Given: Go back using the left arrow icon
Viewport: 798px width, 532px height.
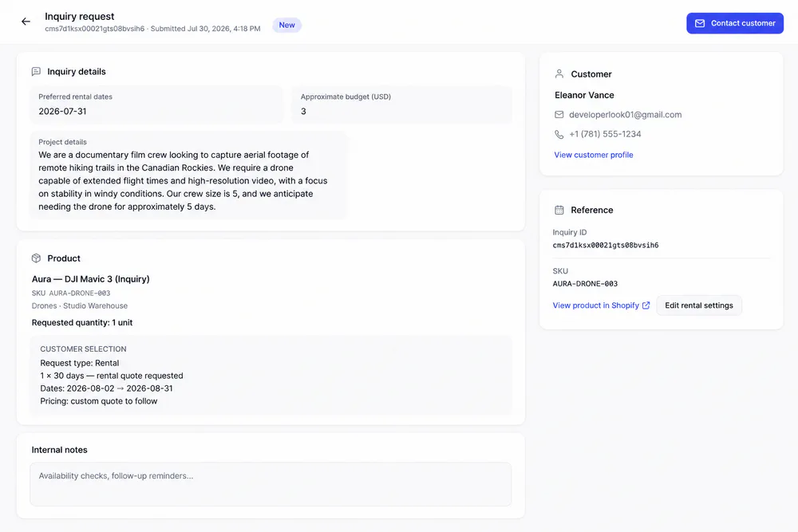Looking at the screenshot, I should click(x=26, y=22).
